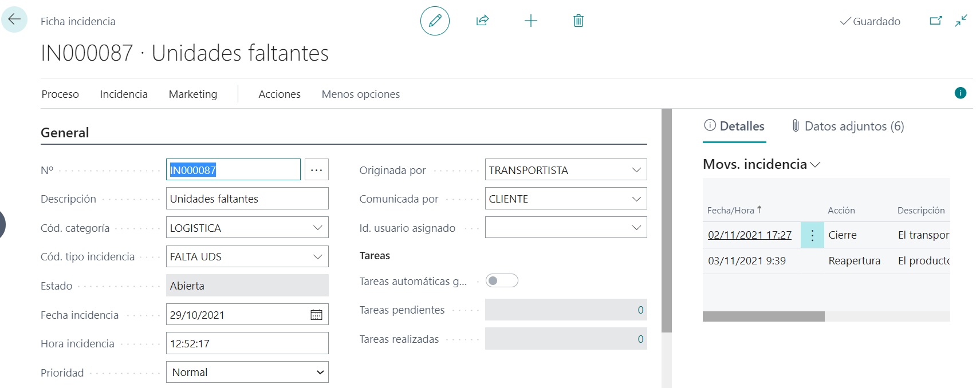Click the three-dot menu on Cierre row

point(812,235)
